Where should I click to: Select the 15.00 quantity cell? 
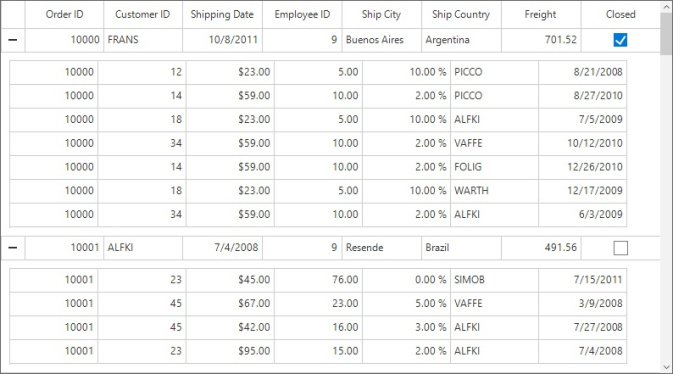coord(318,351)
